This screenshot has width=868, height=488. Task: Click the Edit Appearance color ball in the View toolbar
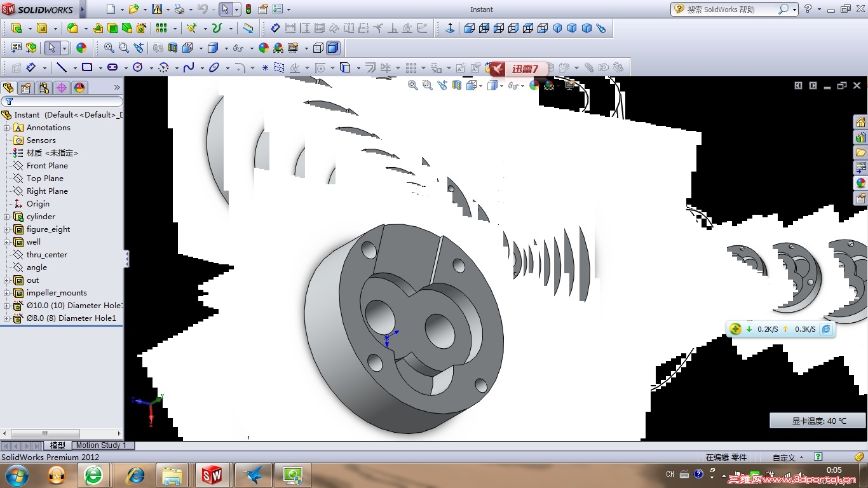[x=264, y=48]
